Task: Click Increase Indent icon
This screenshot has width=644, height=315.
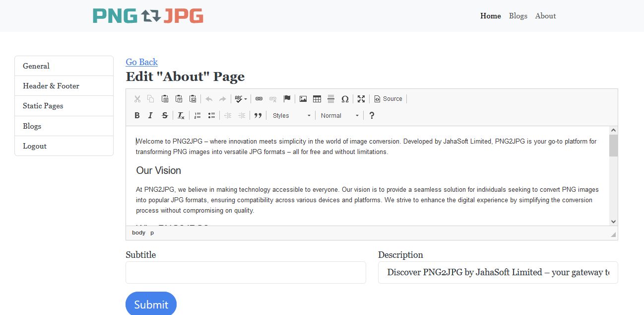Action: [242, 116]
